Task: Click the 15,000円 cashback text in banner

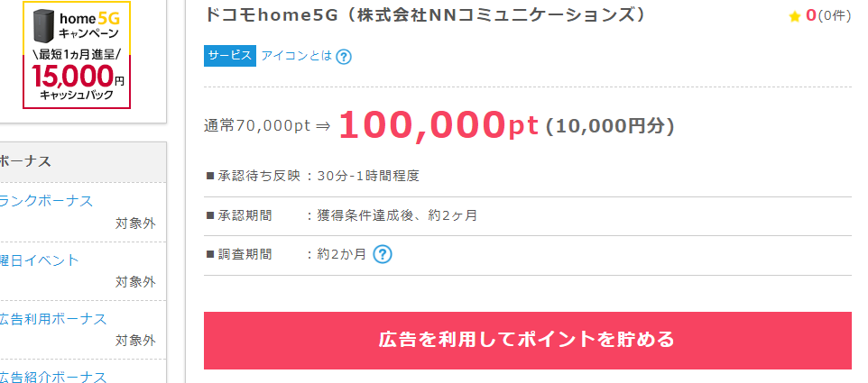Action: click(78, 77)
